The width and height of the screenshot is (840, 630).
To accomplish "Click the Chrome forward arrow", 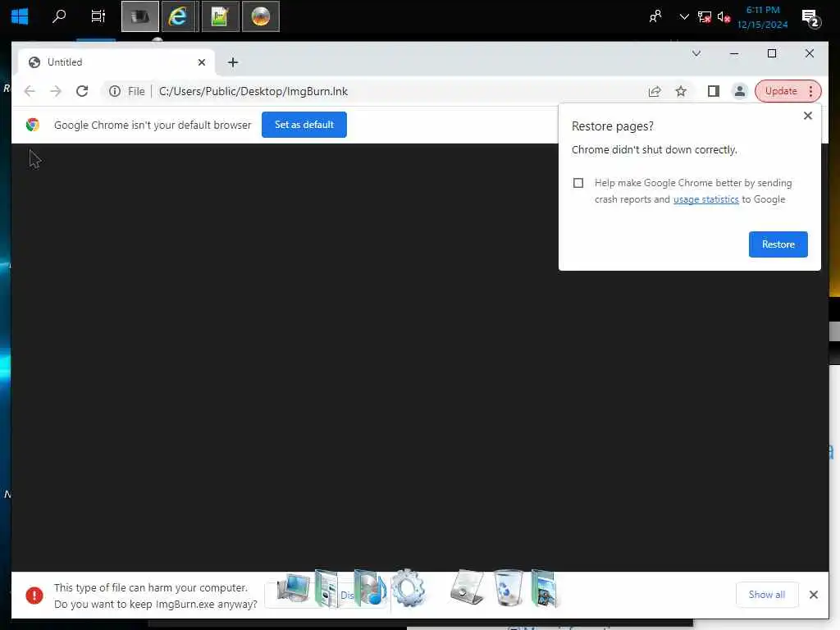I will point(56,92).
